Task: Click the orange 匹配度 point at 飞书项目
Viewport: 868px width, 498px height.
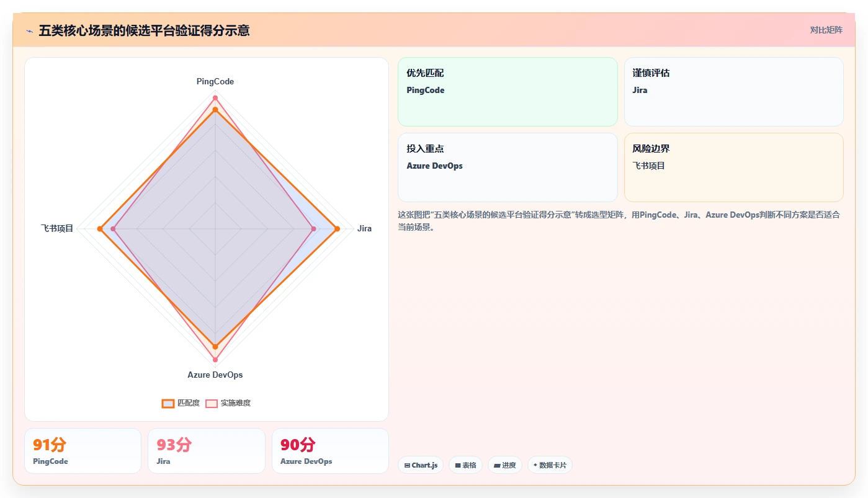Action: pos(100,229)
